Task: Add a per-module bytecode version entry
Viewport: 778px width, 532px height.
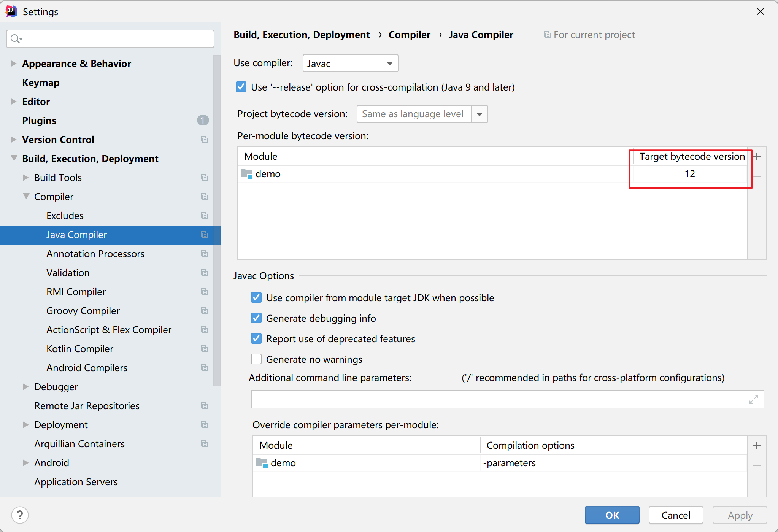Action: (x=757, y=157)
